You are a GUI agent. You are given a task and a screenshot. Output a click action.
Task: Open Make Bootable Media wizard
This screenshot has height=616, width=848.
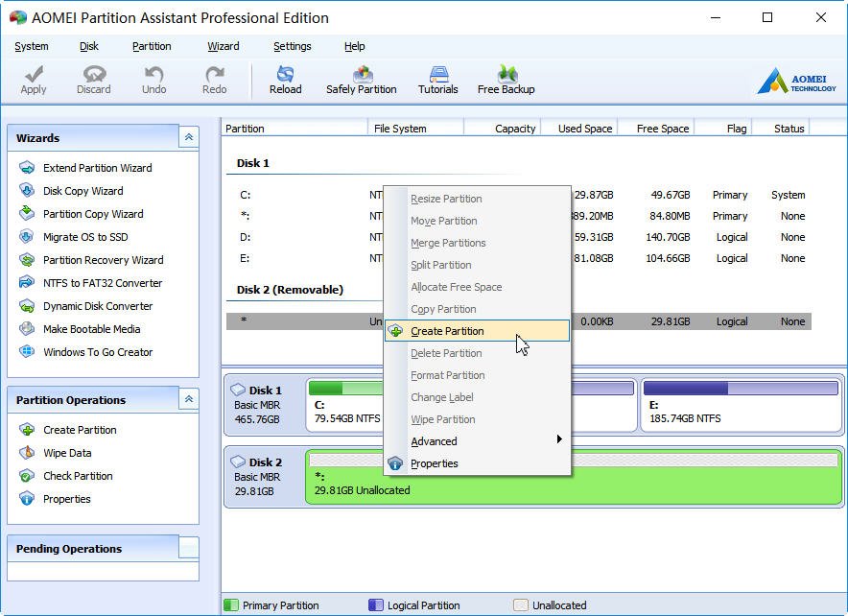92,329
